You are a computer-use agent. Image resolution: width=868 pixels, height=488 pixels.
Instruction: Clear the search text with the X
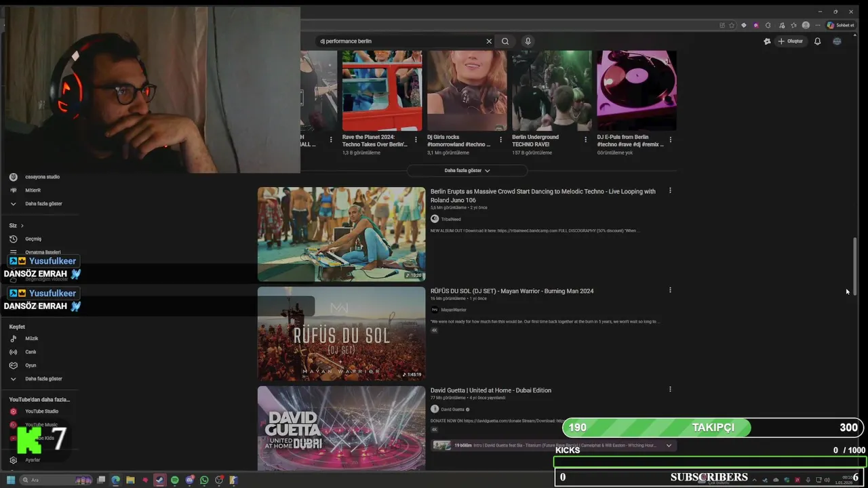(x=489, y=41)
